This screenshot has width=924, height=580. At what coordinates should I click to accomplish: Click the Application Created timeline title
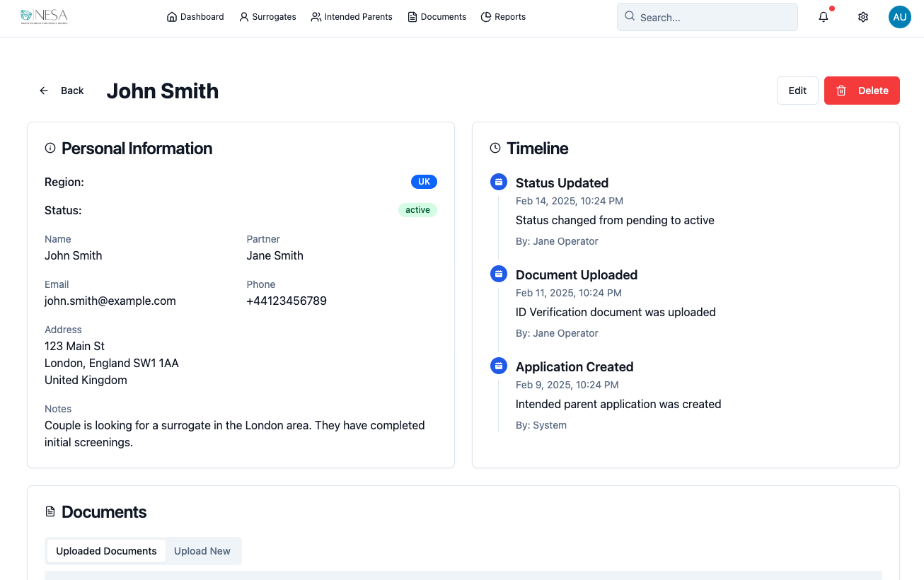(x=574, y=366)
